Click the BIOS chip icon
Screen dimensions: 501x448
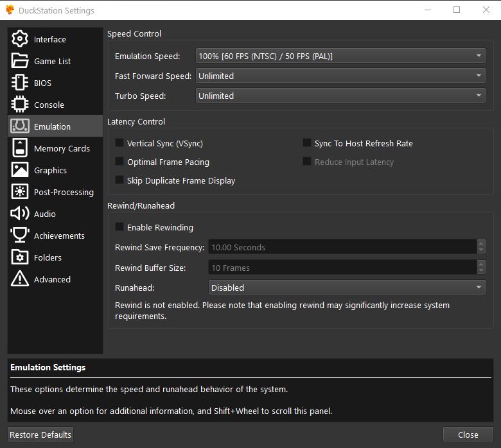coord(20,82)
